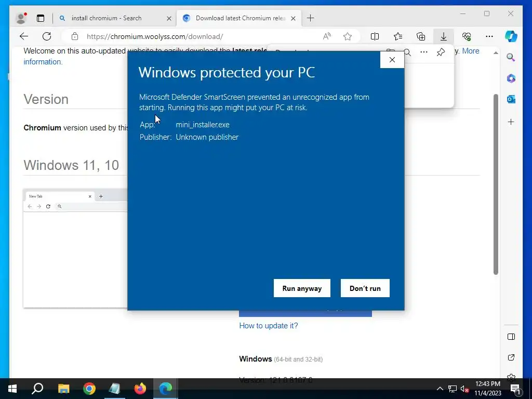Toggle the sidebar panel icon at bottom
Screen dimensions: 532x399
(x=511, y=337)
